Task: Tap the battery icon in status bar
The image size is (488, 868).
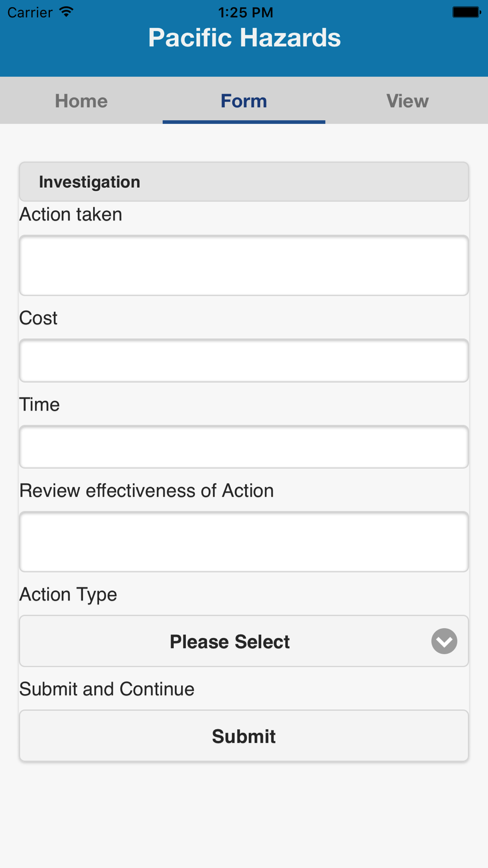Action: click(467, 12)
